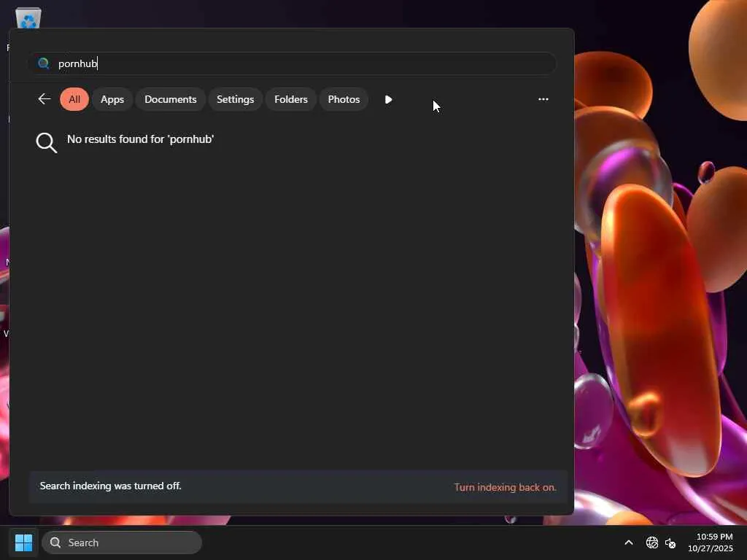Select the All filter tab

click(x=74, y=99)
